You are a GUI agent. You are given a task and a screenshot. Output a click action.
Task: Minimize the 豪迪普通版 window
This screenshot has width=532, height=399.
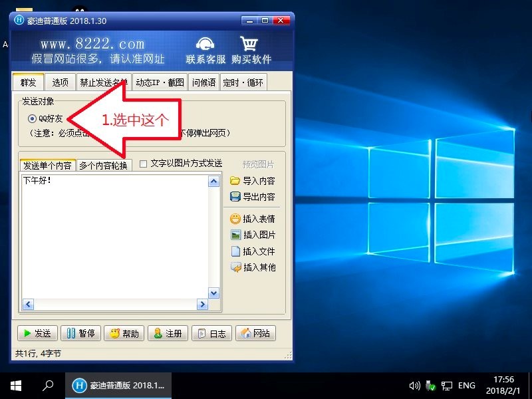click(250, 21)
